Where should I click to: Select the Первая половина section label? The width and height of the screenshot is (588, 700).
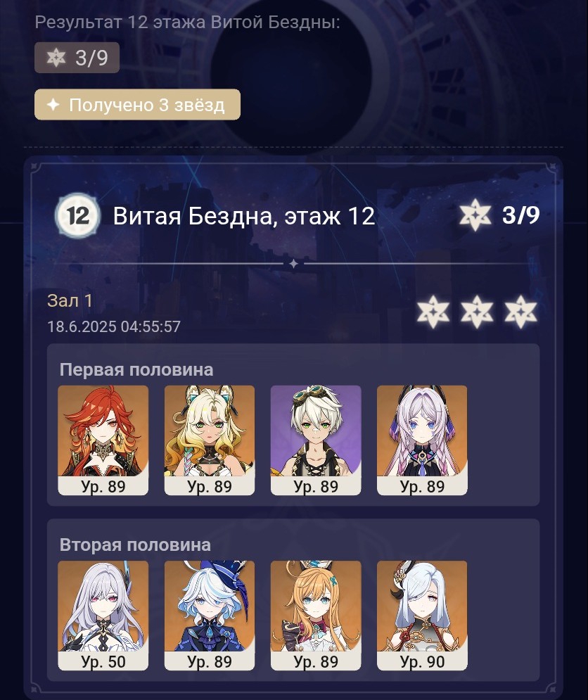click(x=136, y=369)
